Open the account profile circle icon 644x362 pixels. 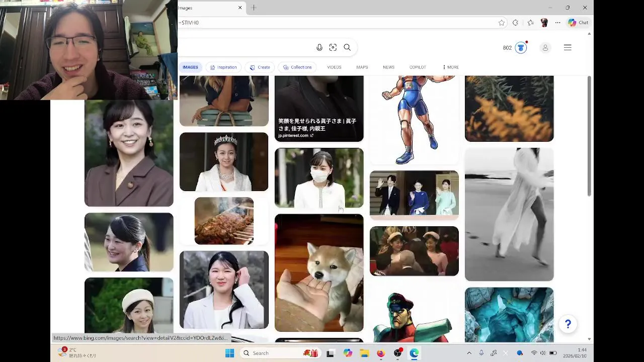[x=545, y=48]
